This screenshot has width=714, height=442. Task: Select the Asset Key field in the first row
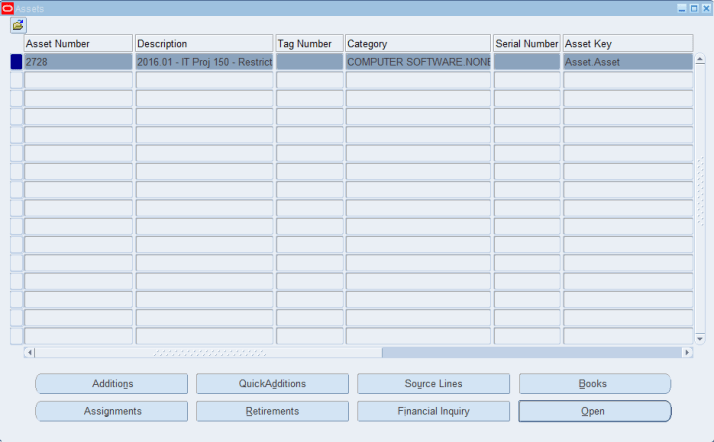627,62
